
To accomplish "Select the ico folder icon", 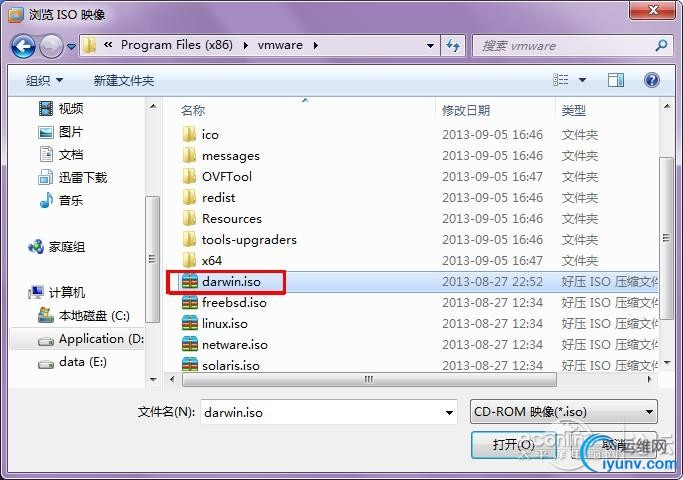I will pos(189,134).
